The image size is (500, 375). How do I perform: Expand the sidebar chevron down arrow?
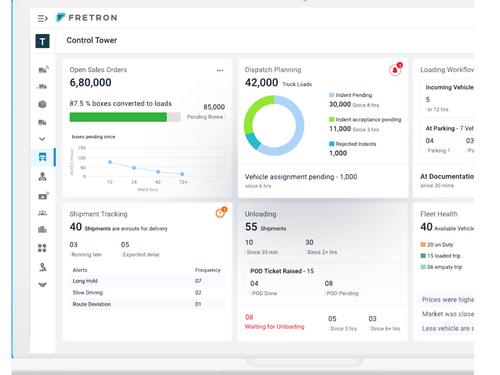coord(42,139)
